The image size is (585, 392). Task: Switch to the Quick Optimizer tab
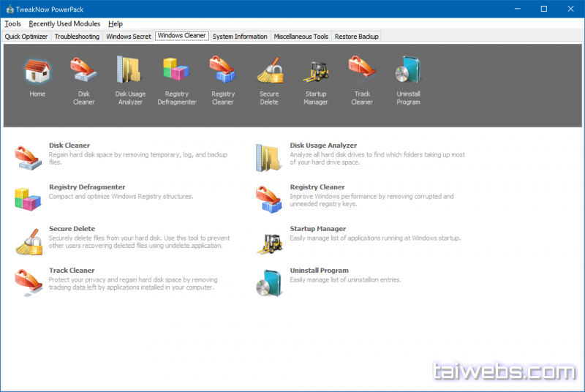(26, 37)
